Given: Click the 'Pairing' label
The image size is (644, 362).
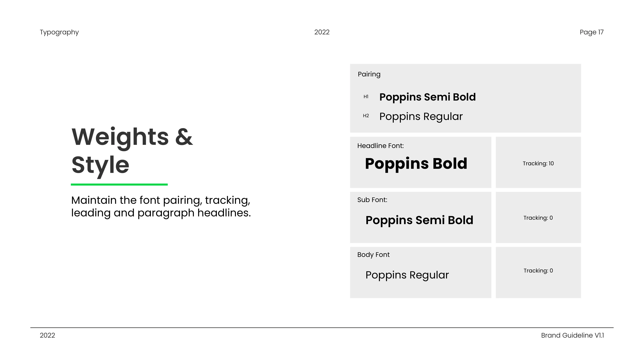Looking at the screenshot, I should point(369,74).
